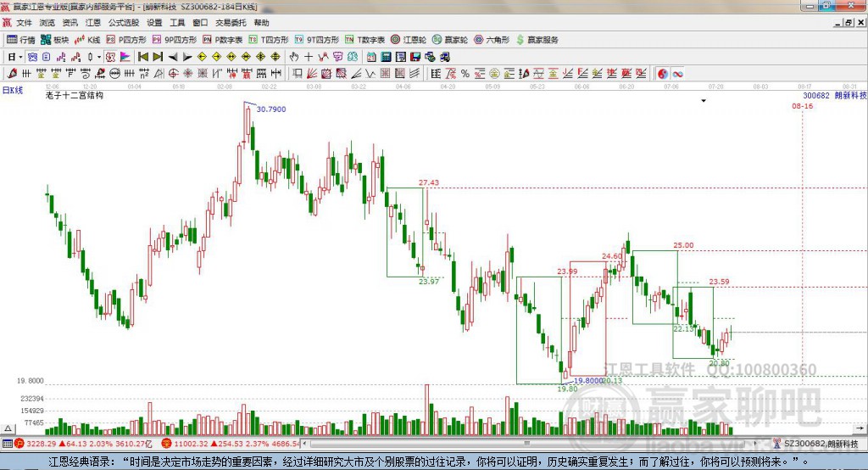Open the P数字表 tool
The height and width of the screenshot is (470, 868).
(x=223, y=39)
